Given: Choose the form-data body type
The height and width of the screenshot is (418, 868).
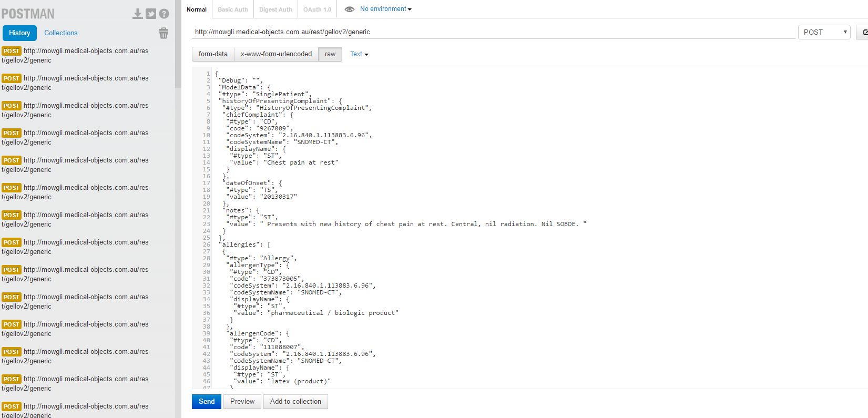Looking at the screenshot, I should [213, 54].
